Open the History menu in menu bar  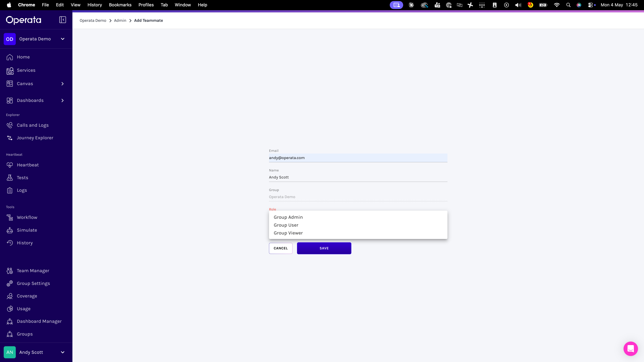click(94, 5)
